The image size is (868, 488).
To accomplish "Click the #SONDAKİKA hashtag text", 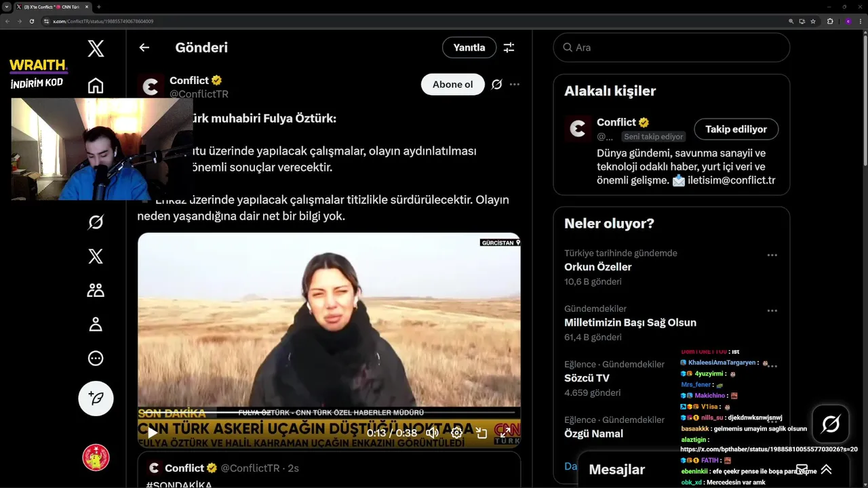I will tap(179, 485).
